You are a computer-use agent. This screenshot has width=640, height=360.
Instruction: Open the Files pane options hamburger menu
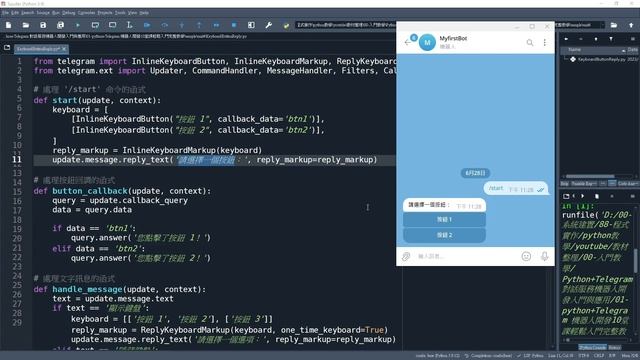633,39
